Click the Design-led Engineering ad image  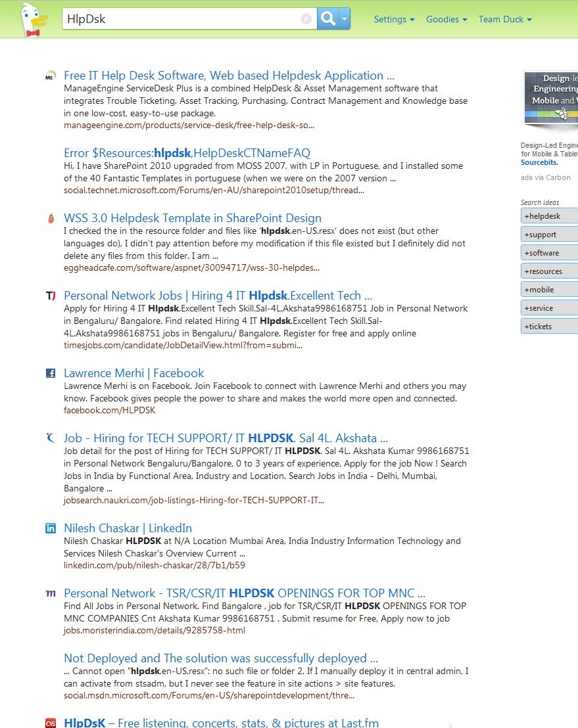[x=550, y=97]
